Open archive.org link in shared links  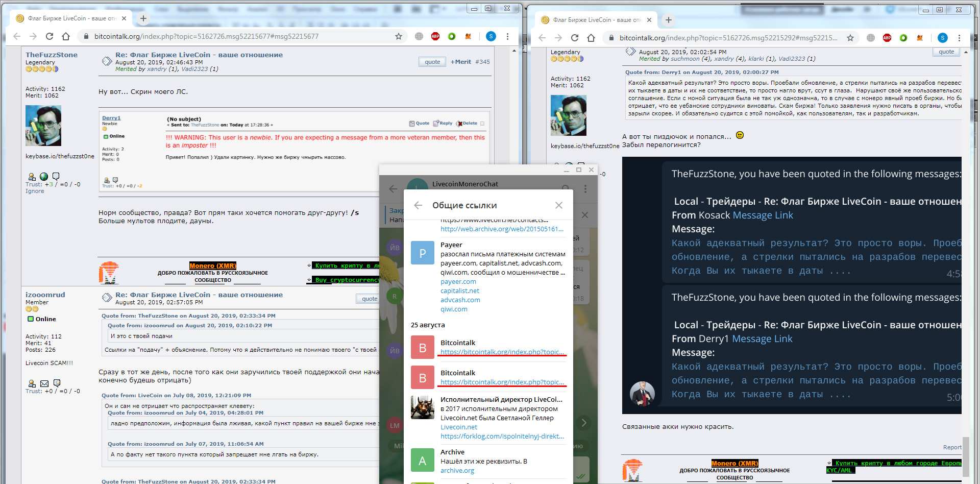(457, 471)
